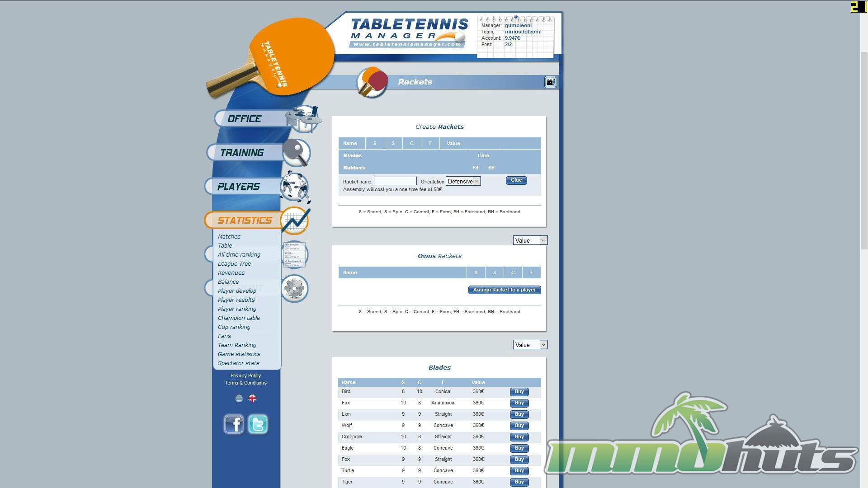Click the Facebook icon in the sidebar
The height and width of the screenshot is (488, 868).
pos(234,424)
